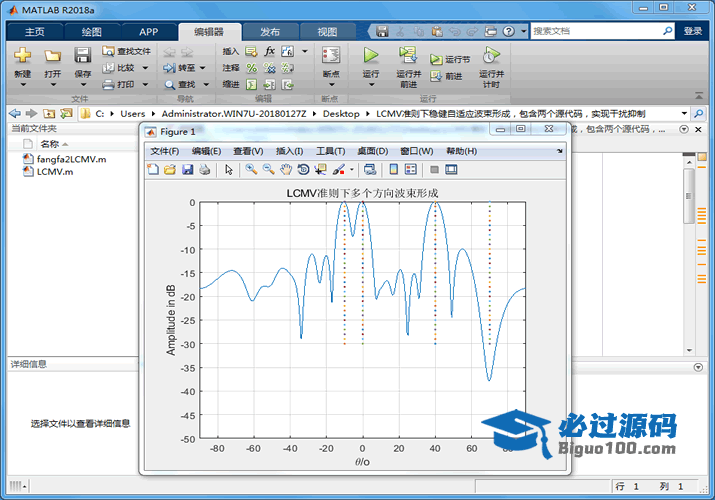Click the Rotate 3D tool in Figure toolbar
This screenshot has height=500, width=715.
point(303,170)
